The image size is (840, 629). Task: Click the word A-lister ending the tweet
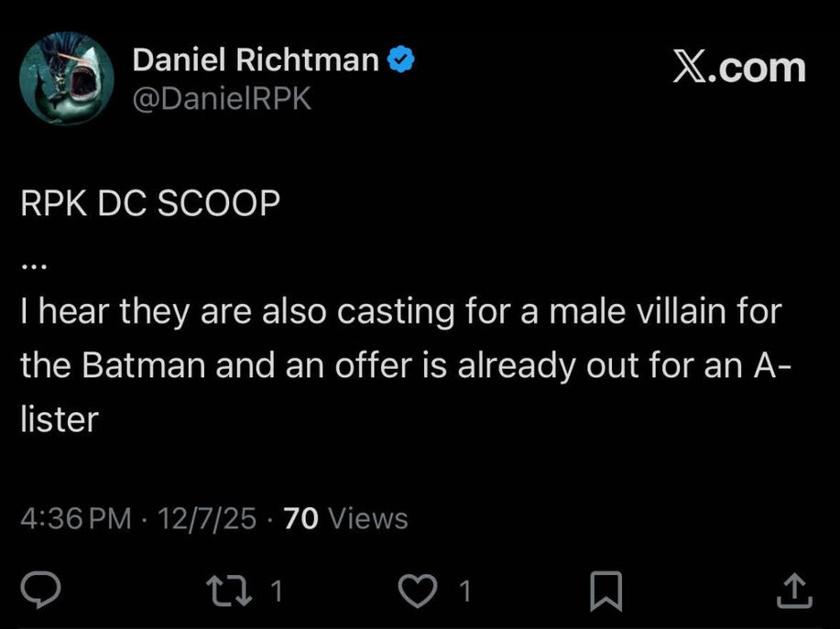[59, 419]
